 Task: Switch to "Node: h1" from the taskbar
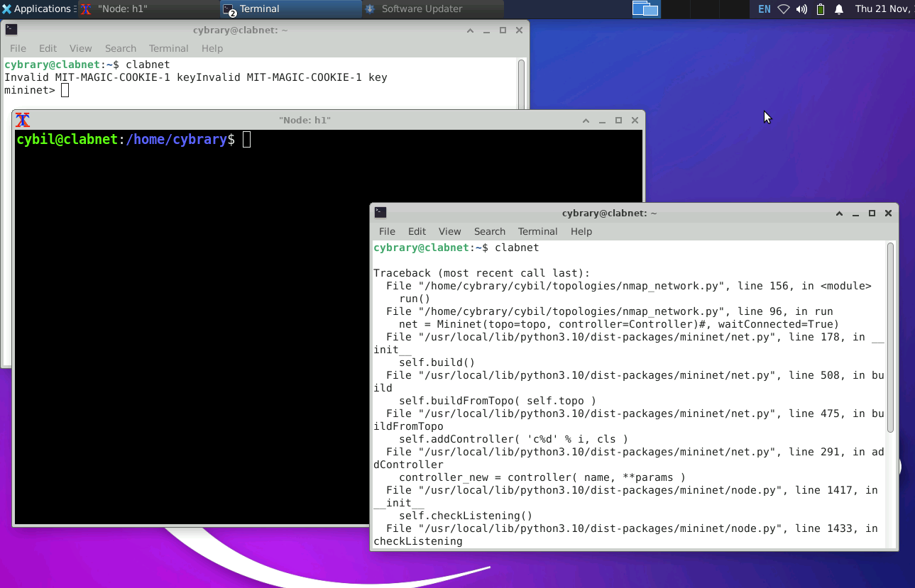click(121, 9)
